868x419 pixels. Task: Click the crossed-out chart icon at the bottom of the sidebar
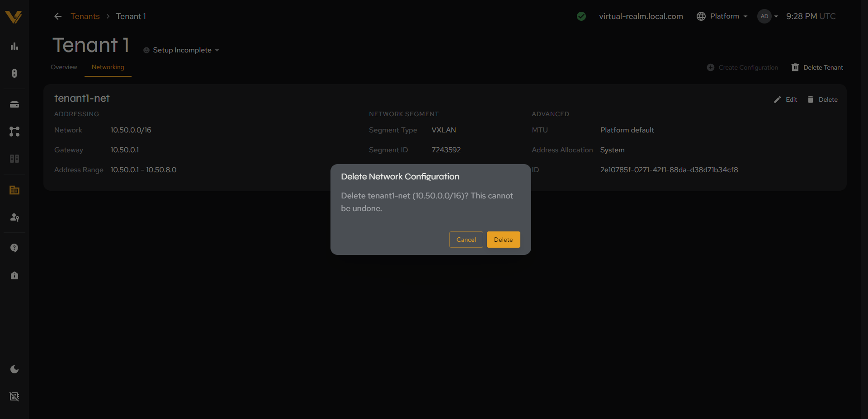pyautogui.click(x=14, y=396)
